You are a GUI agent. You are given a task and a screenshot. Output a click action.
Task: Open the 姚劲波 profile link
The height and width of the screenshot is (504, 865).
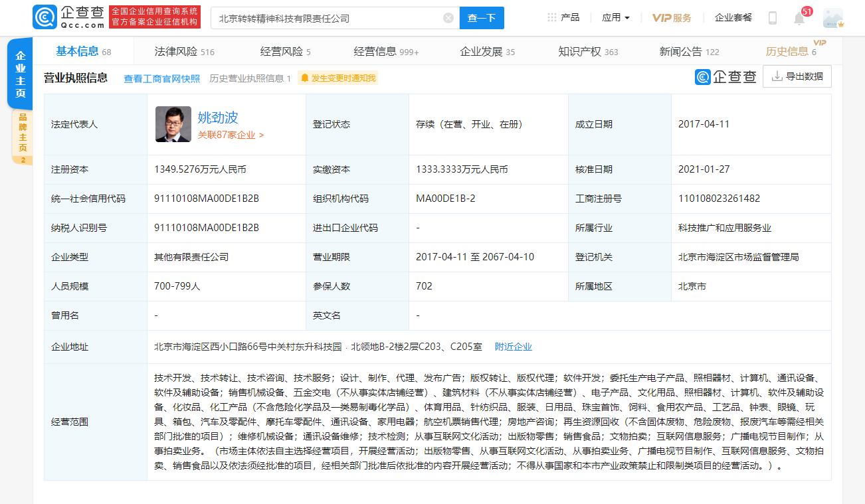pos(218,118)
